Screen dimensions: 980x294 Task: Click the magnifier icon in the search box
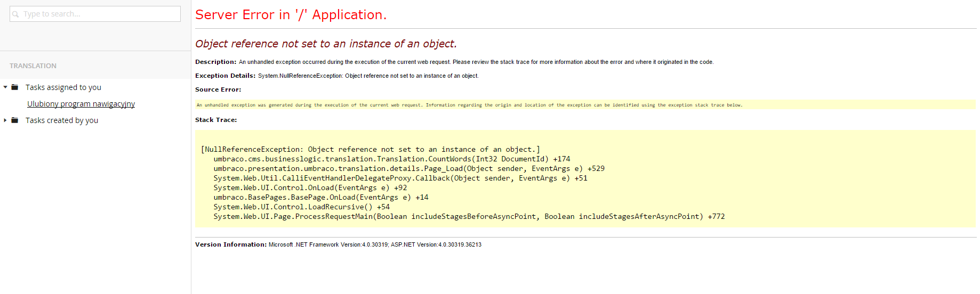(15, 14)
